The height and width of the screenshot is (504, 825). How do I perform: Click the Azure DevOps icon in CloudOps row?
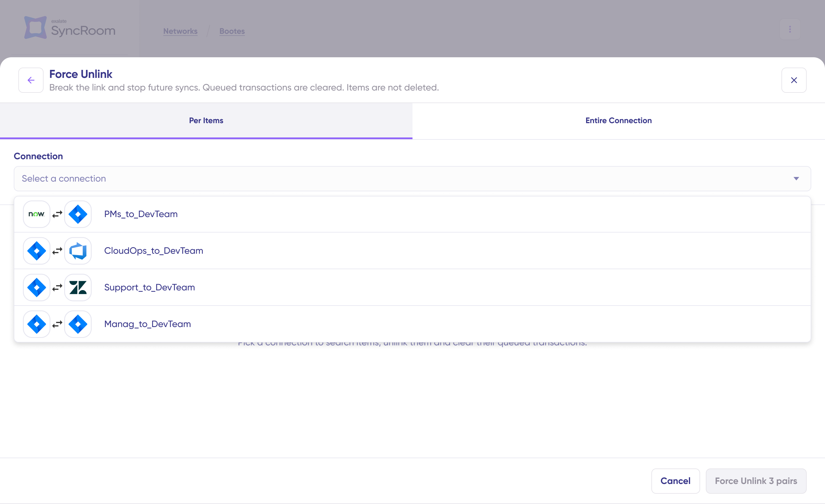pyautogui.click(x=78, y=251)
